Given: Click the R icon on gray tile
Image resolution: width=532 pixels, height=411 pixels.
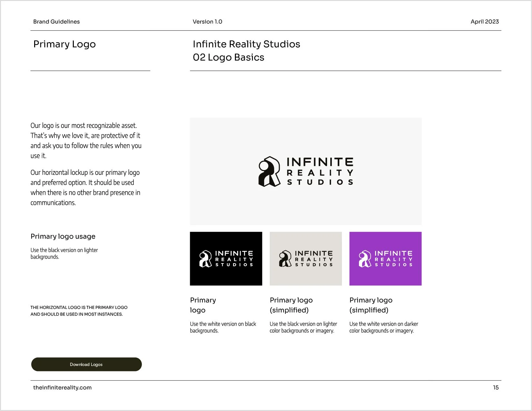Looking at the screenshot, I should point(285,259).
